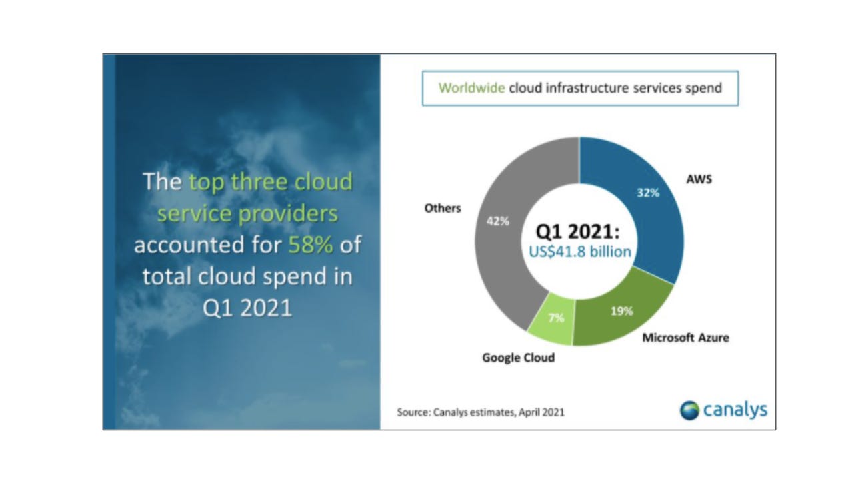Click the "total cloud spend in" line
The image size is (868, 491).
[x=247, y=276]
